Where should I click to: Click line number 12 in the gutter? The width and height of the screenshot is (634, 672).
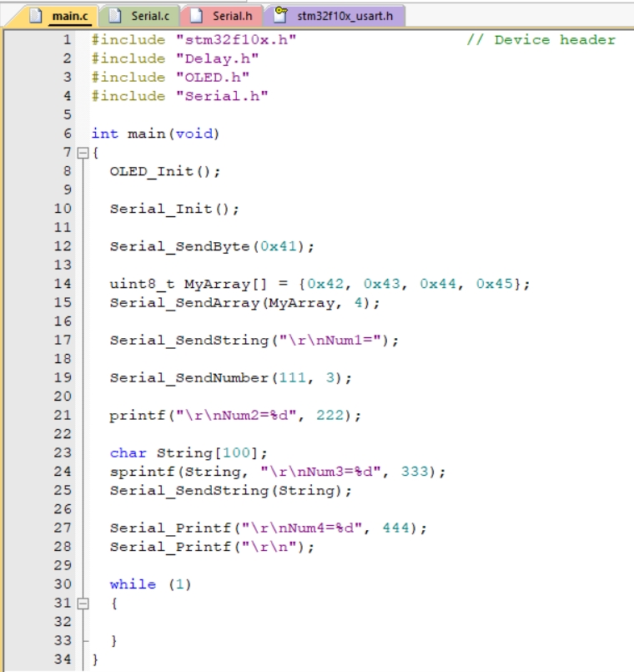tap(63, 246)
